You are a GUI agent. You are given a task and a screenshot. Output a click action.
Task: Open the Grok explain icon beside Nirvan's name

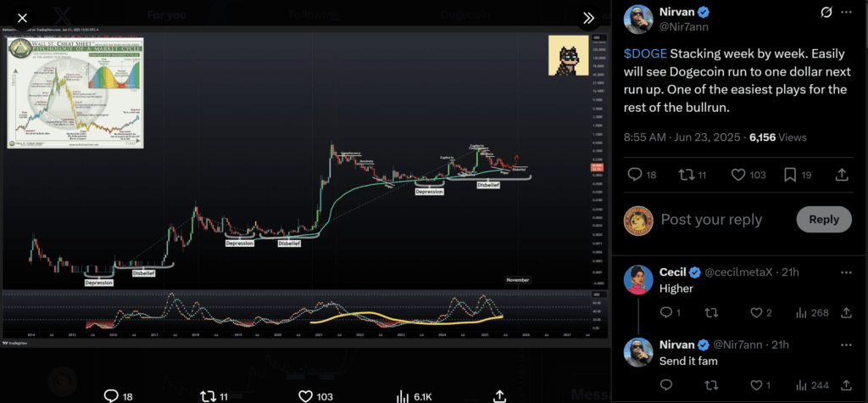[x=826, y=12]
